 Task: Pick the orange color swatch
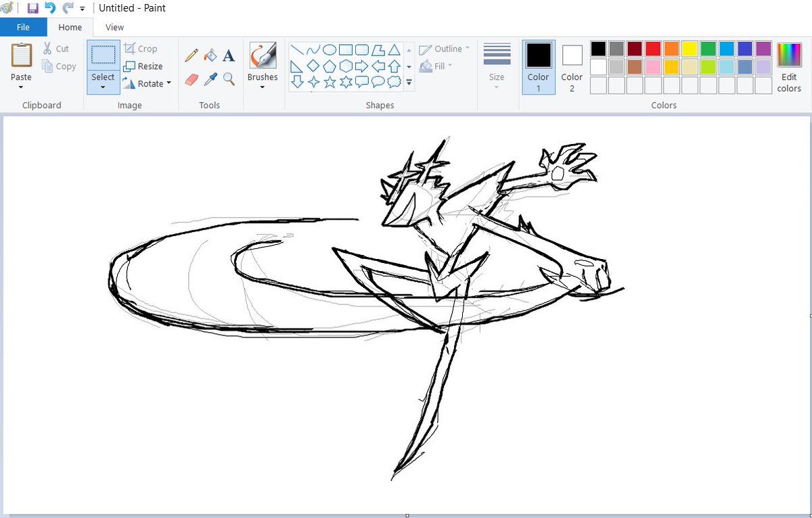click(x=671, y=49)
